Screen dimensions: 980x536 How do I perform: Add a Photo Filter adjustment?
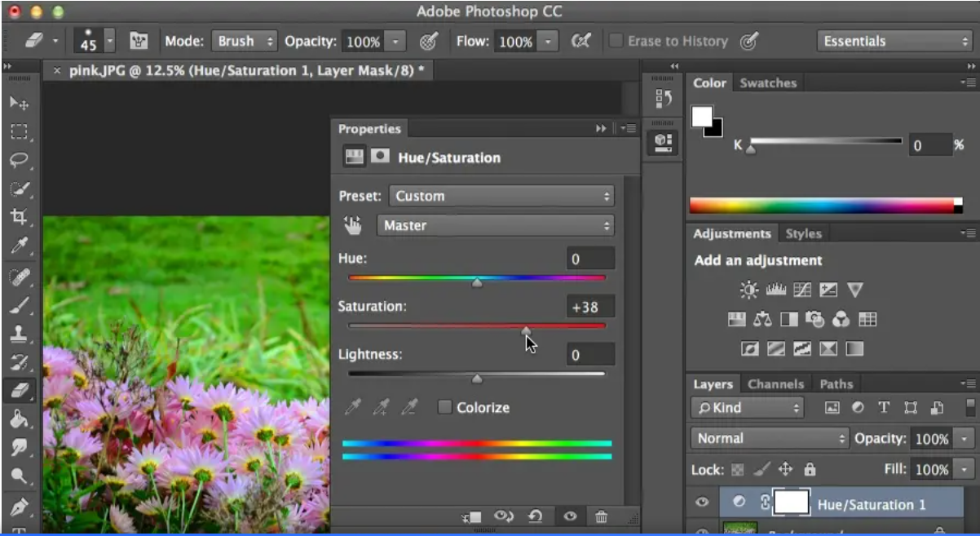814,319
